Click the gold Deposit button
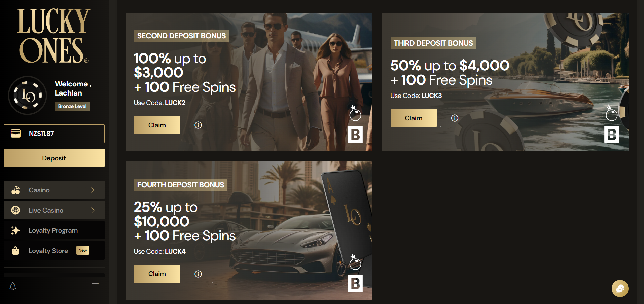This screenshot has height=304, width=644. coord(54,158)
